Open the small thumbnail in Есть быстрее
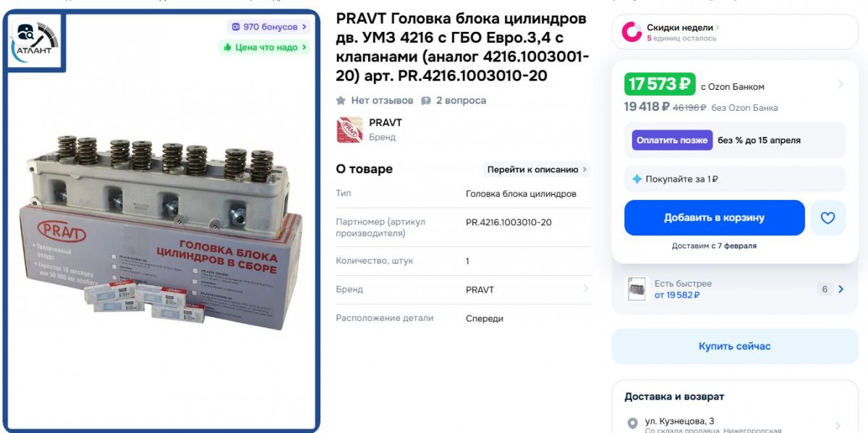Screen dimensions: 868x433 click(x=637, y=289)
